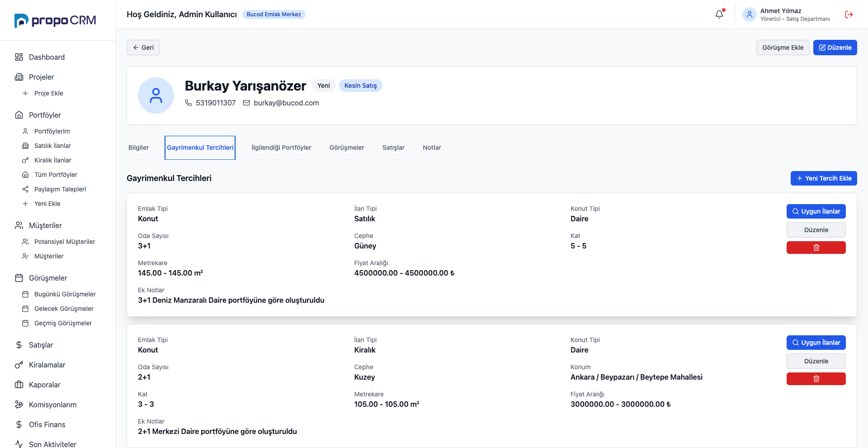The width and height of the screenshot is (868, 448).
Task: Edit the Satılık 3+1 preference
Action: point(816,230)
